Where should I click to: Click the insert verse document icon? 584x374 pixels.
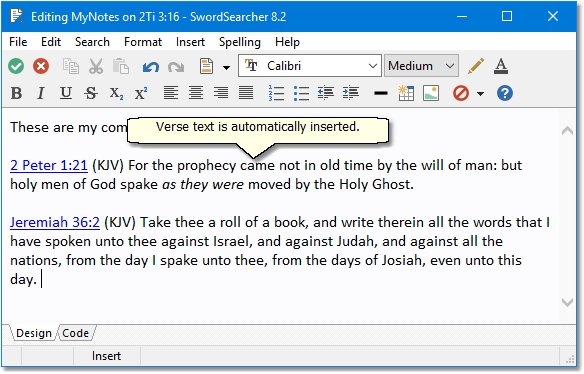[206, 66]
